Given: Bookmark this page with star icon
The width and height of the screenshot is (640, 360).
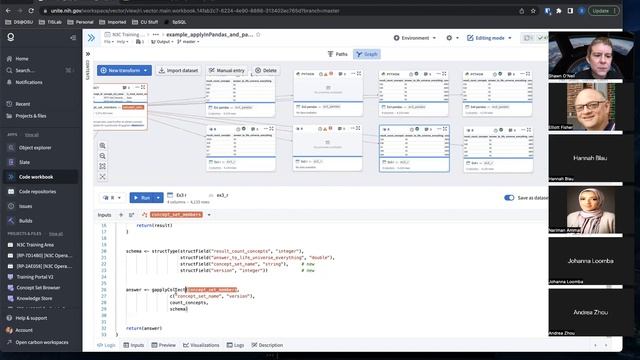Looking at the screenshot, I should point(533,11).
